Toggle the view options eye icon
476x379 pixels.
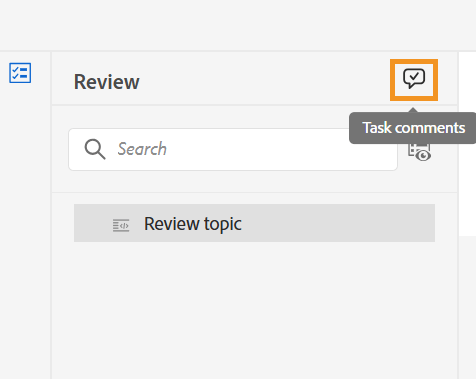pos(420,153)
